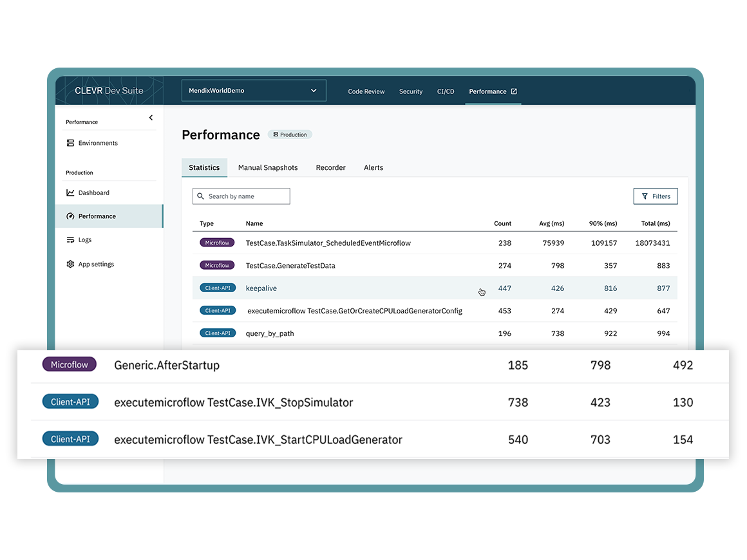Sort by the Total (ms) column header
Viewport: 747px width, 560px height.
point(656,223)
